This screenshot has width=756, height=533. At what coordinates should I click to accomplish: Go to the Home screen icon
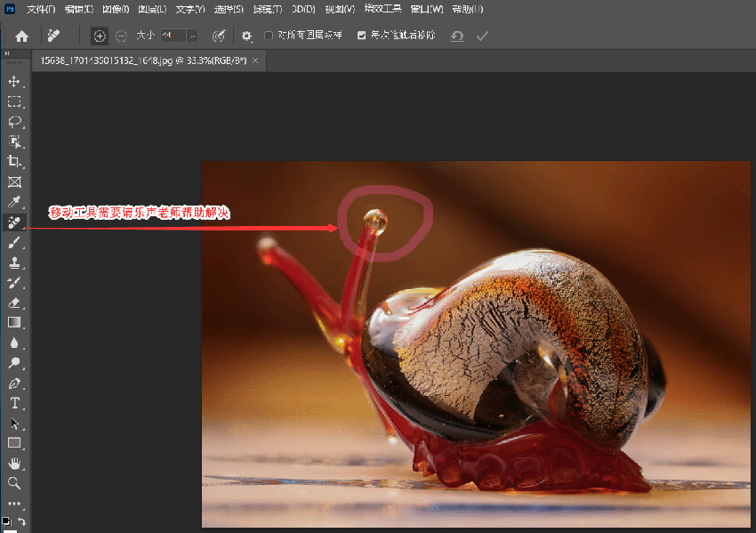click(21, 36)
